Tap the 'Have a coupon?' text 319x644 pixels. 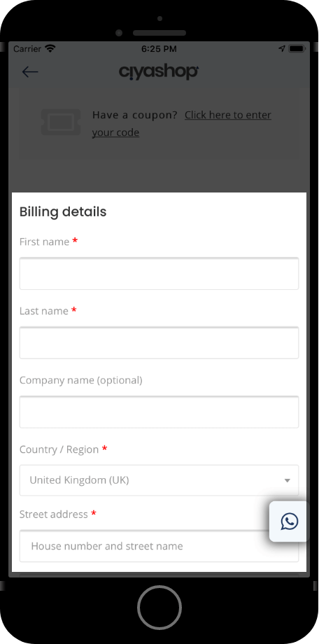(x=134, y=115)
